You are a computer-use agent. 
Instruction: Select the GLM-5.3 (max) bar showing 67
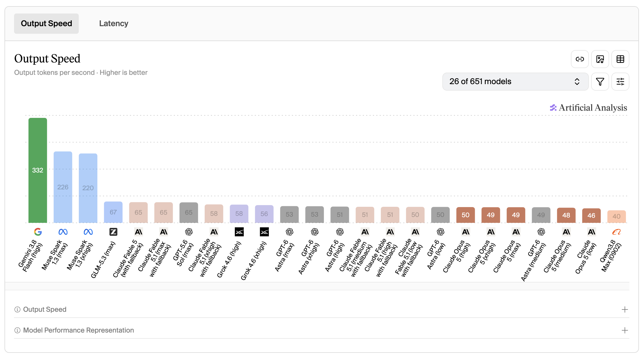113,212
